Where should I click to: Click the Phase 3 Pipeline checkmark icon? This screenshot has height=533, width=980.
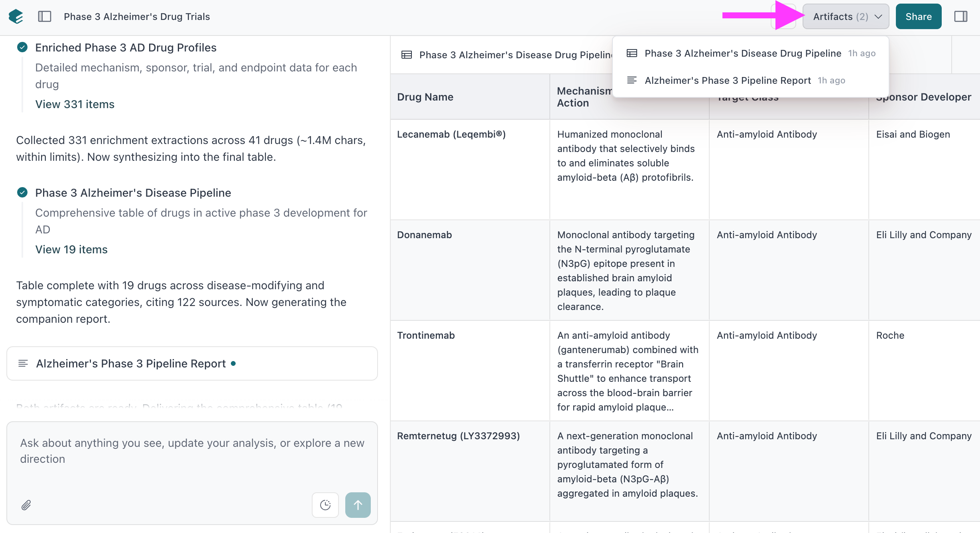point(22,193)
